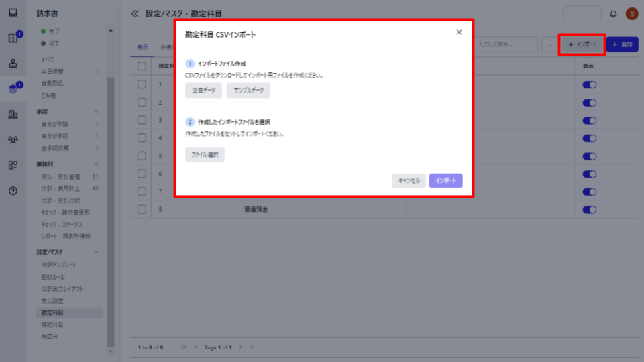Viewport: 644px width, 362px height.
Task: Toggle the 表示 switch for row 5
Action: [590, 156]
